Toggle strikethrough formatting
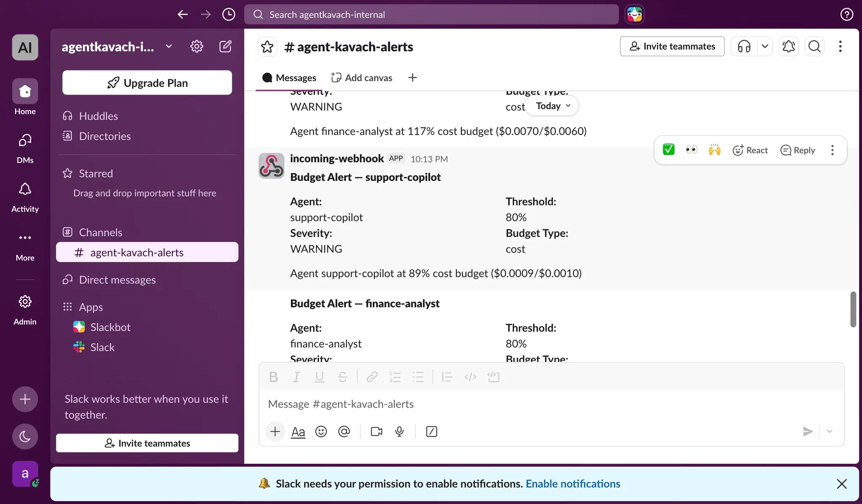862x504 pixels. coord(343,377)
